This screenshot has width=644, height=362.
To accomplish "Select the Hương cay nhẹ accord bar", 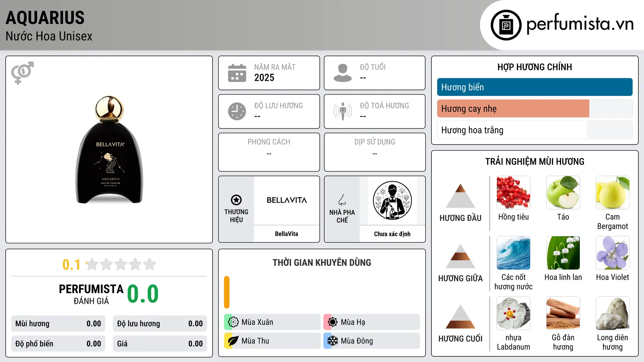I will click(x=535, y=108).
